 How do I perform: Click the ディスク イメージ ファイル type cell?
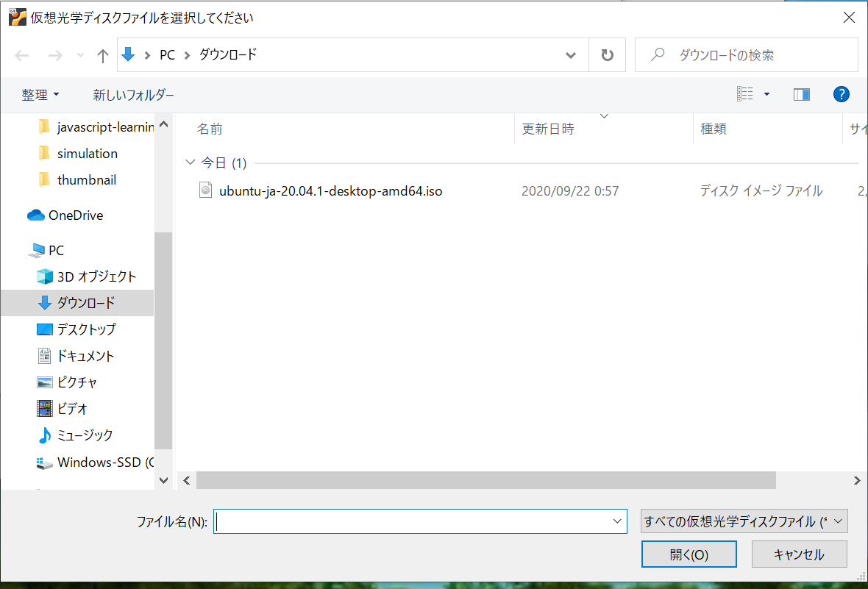coord(761,191)
